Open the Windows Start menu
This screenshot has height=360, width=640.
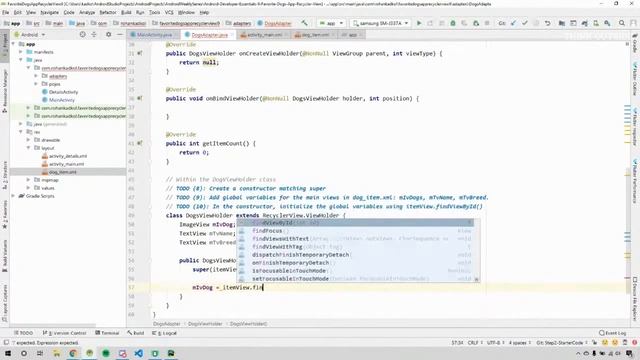coord(7,353)
